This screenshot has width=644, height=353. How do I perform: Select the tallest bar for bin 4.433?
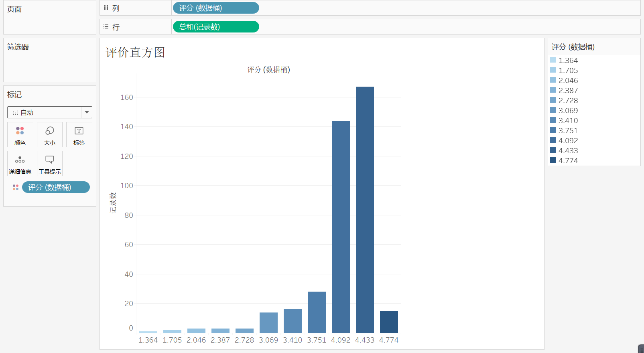coord(365,210)
